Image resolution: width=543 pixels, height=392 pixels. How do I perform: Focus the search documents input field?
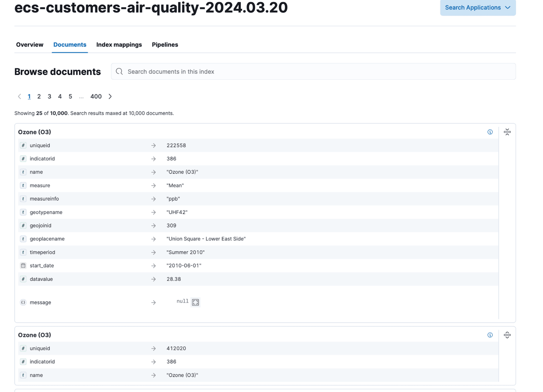point(317,72)
